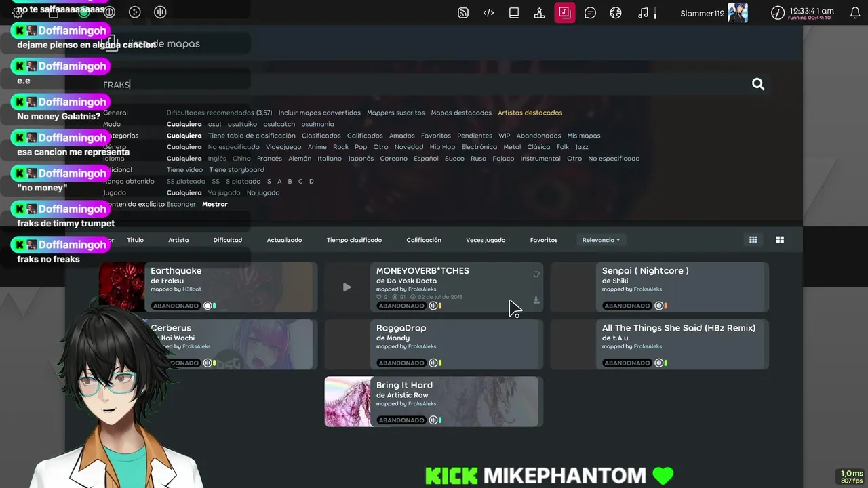Screen dimensions: 868x488
Task: Click mania icon on All The Things card
Action: point(658,363)
